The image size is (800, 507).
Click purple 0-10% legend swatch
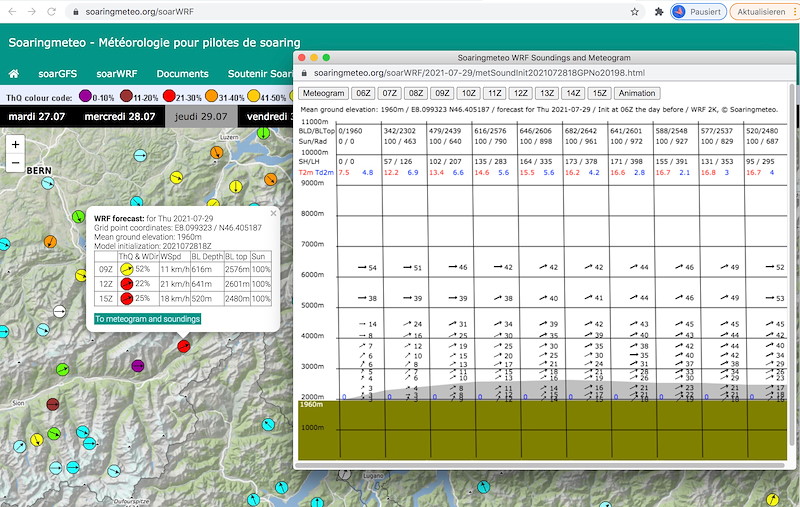[x=85, y=95]
